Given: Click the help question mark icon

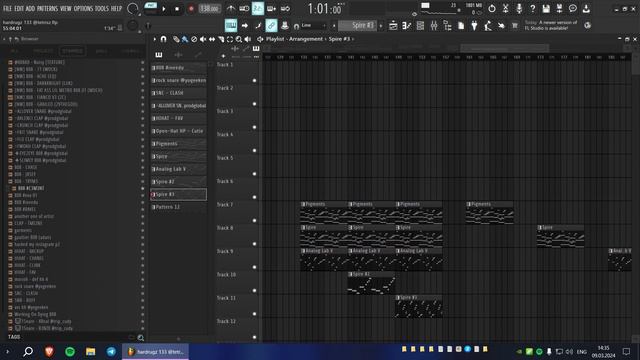Looking at the screenshot, I should tap(533, 8).
